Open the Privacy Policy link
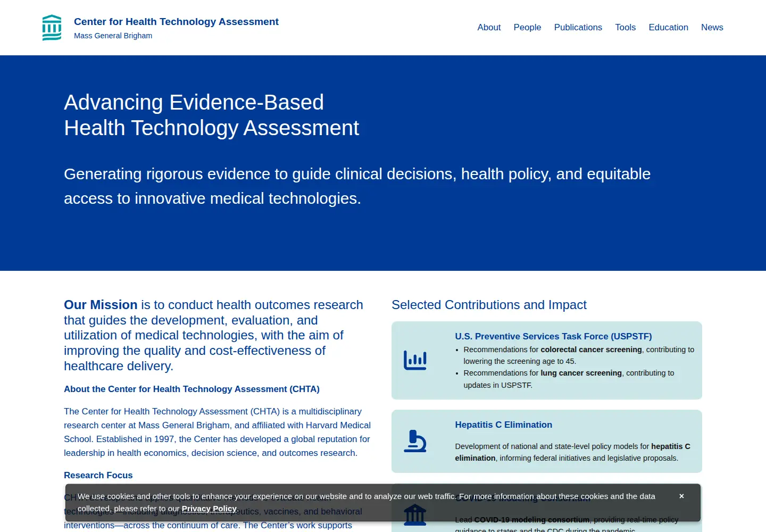 point(209,509)
